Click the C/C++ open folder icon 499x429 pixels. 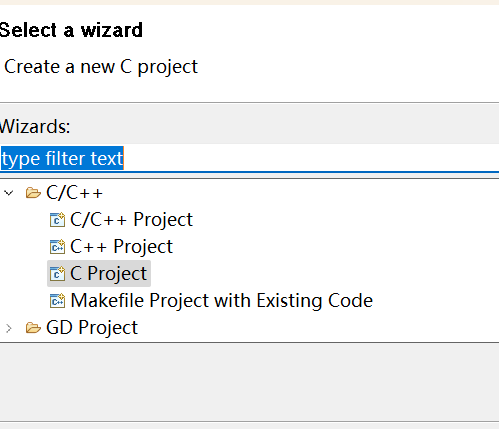coord(33,193)
